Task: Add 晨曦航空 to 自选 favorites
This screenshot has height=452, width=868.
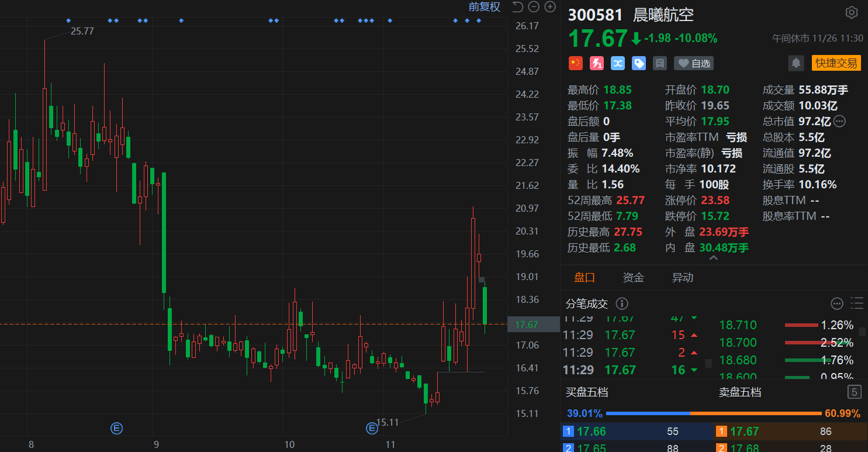Action: pos(693,63)
